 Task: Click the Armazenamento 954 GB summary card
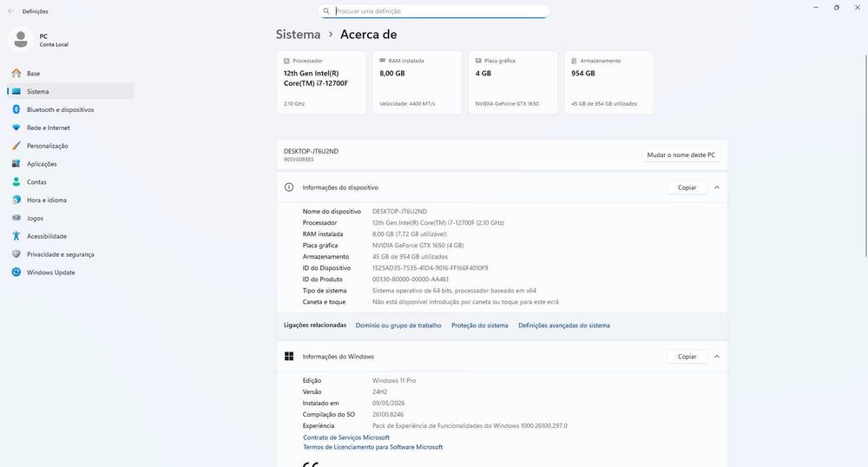608,82
